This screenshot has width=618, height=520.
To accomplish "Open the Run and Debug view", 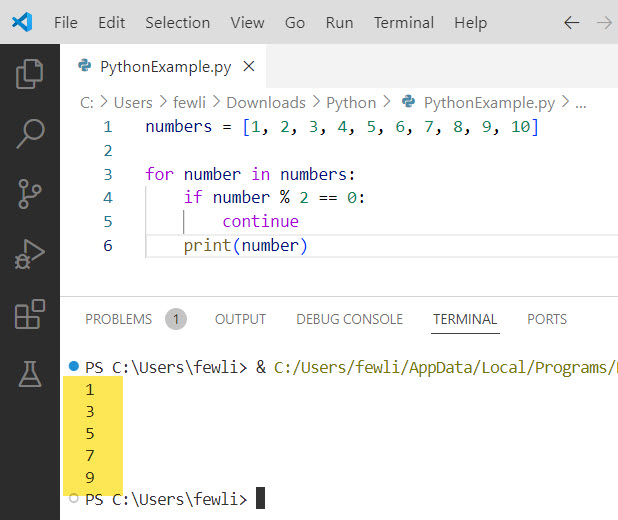I will point(30,254).
